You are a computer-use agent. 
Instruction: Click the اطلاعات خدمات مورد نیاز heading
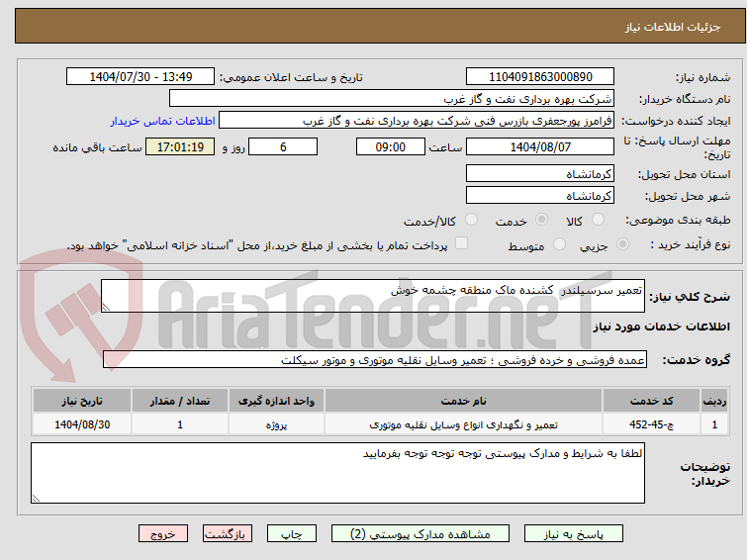[x=661, y=327]
